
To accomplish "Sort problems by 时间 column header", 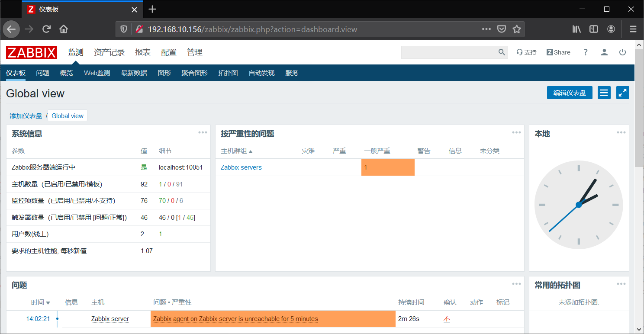I will click(x=41, y=302).
